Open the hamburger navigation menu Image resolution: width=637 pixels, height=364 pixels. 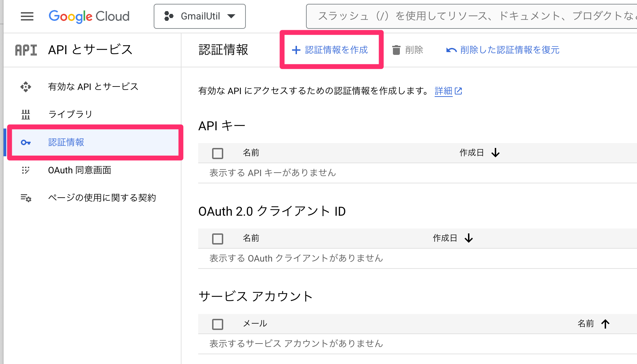point(27,16)
